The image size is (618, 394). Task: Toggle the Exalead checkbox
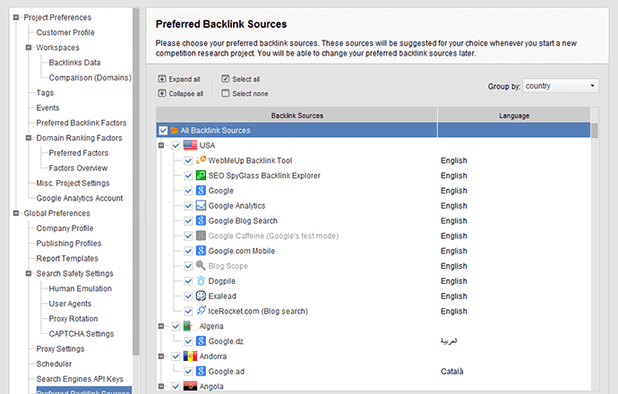click(188, 296)
